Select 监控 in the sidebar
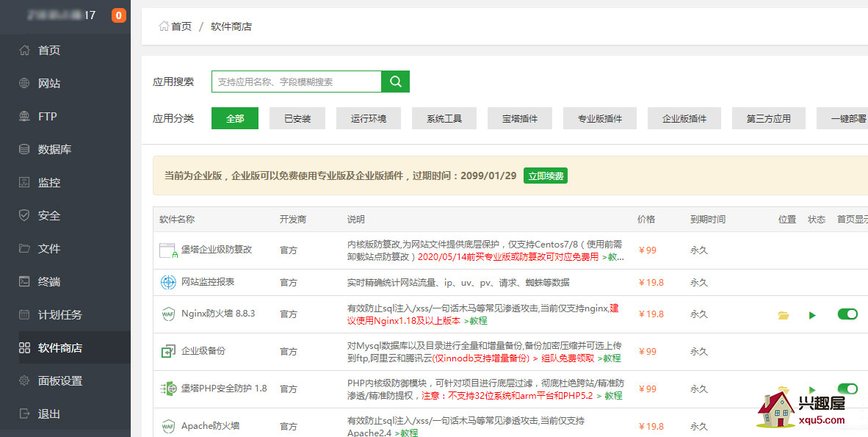The height and width of the screenshot is (437, 868). pos(65,182)
